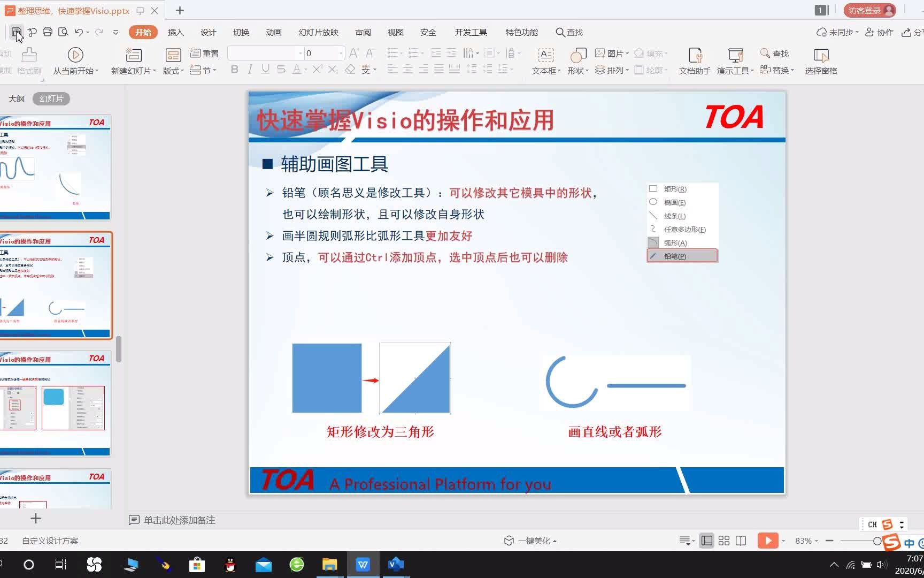The width and height of the screenshot is (924, 578).
Task: Open the 审阅 ribbon tab
Action: click(x=363, y=32)
